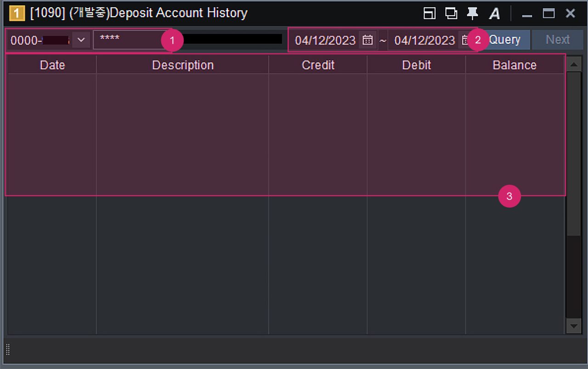Click the Credit column header

(x=318, y=65)
